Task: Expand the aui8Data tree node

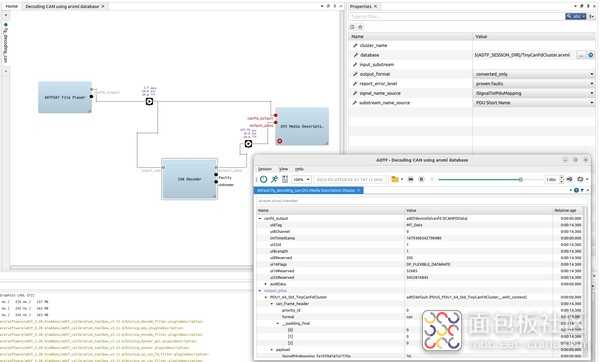Action: [266, 284]
